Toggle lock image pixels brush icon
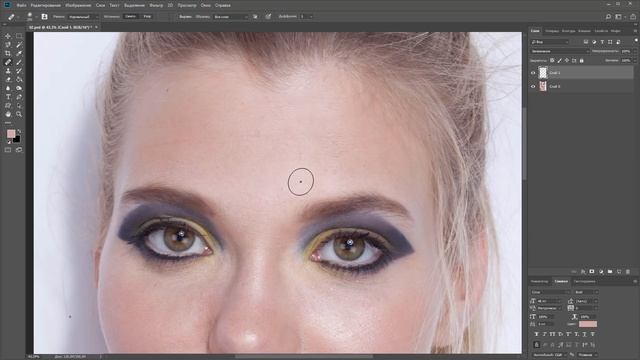640x360 pixels. (560, 60)
